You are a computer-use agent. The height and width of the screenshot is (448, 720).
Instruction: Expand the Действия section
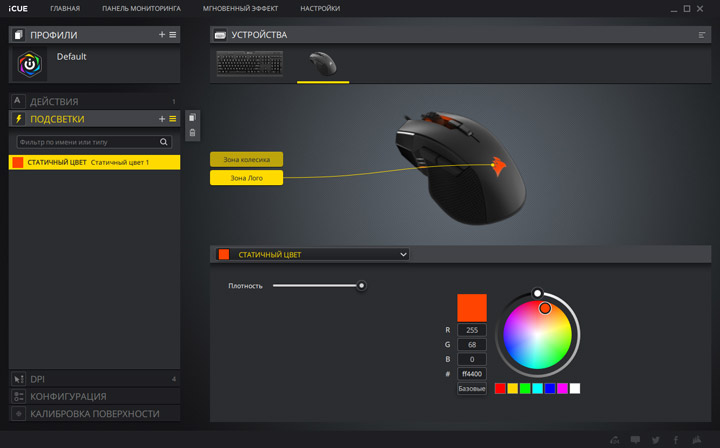click(x=94, y=101)
